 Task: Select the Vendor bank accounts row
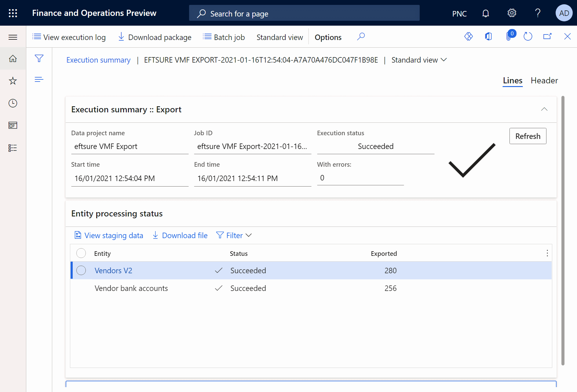click(311, 288)
